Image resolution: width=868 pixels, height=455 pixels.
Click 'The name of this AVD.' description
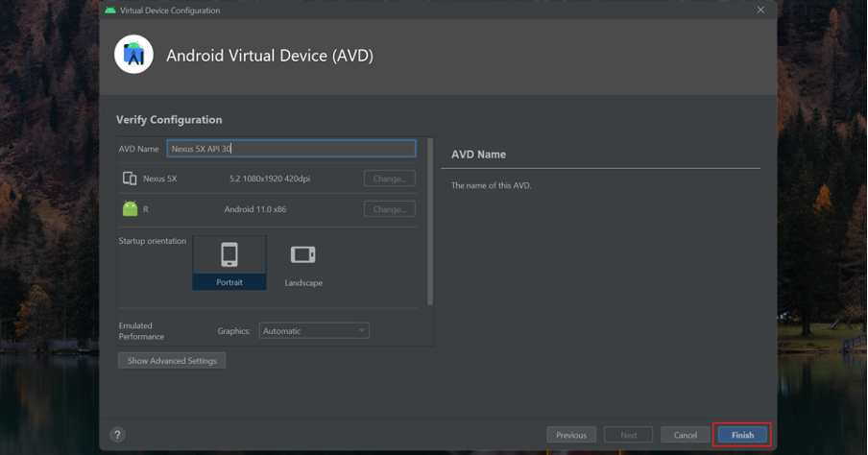491,185
